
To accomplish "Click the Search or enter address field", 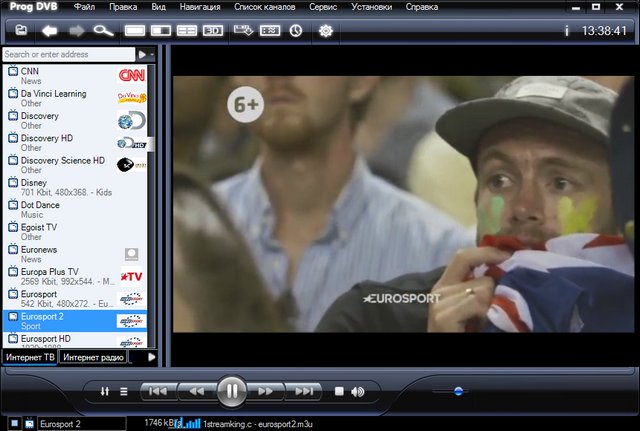I will point(68,54).
